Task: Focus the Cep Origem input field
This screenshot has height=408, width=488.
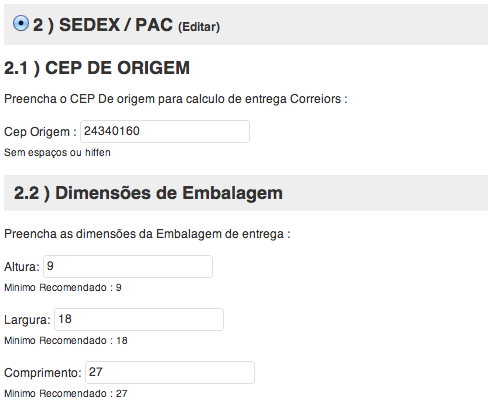Action: click(x=165, y=131)
